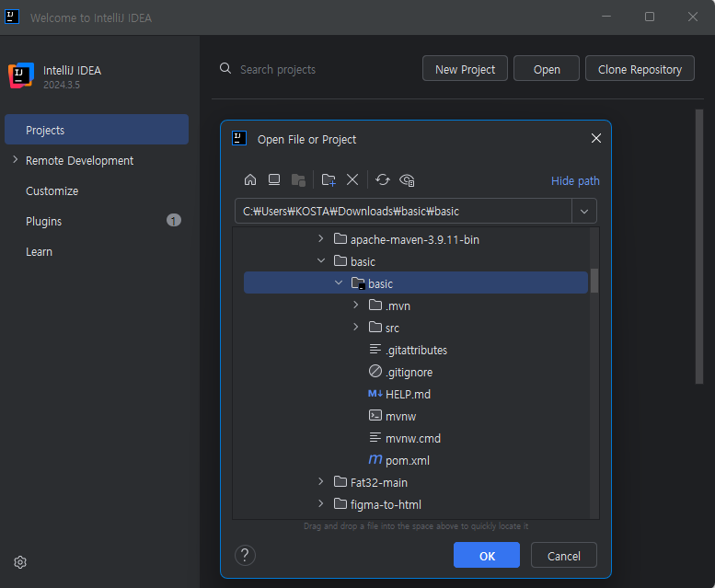Viewport: 715px width, 588px height.
Task: Open the Customize sidebar tab
Action: click(x=97, y=191)
